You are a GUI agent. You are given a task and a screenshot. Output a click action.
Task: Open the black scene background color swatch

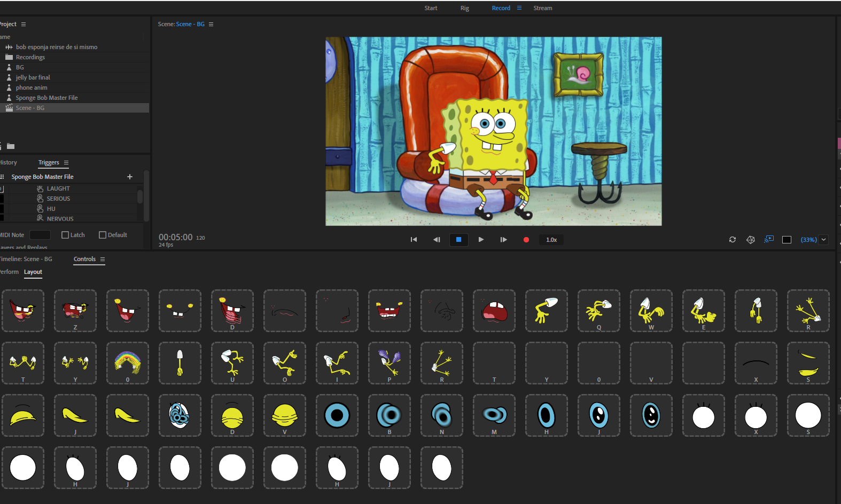click(x=787, y=240)
